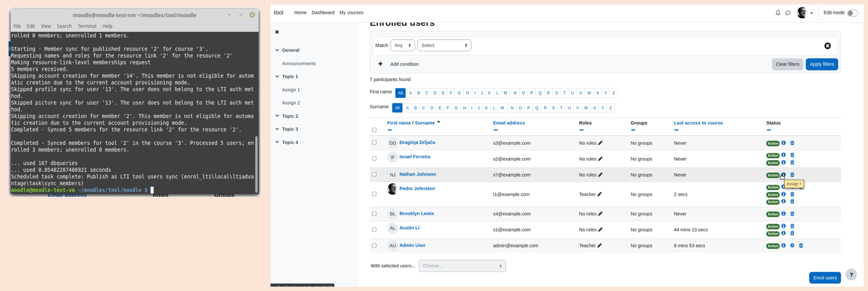The image size is (868, 291).
Task: Select the Austin Li row checkbox
Action: [x=374, y=229]
